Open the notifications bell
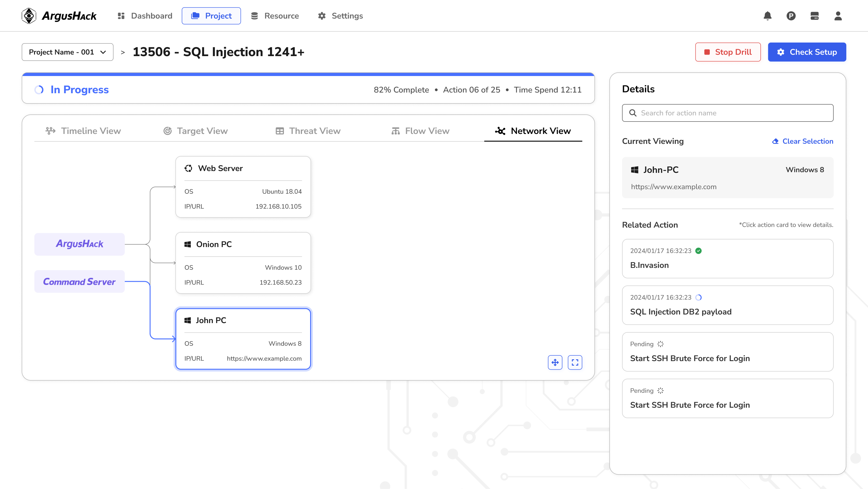This screenshot has width=868, height=489. tap(768, 16)
